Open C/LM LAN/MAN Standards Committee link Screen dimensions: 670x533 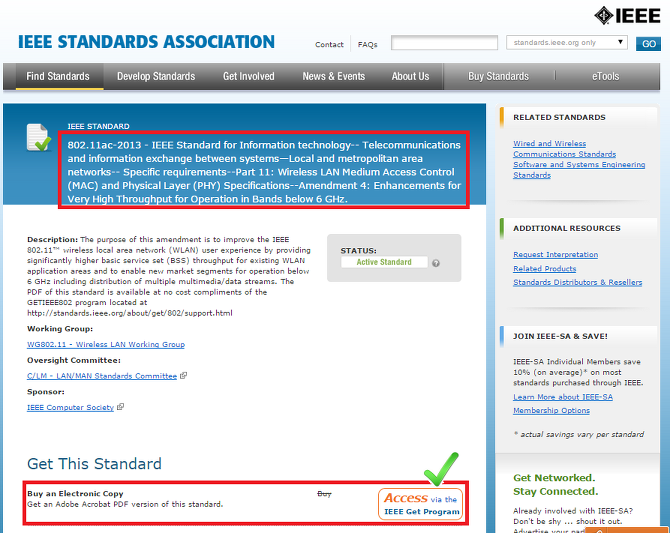pyautogui.click(x=102, y=376)
